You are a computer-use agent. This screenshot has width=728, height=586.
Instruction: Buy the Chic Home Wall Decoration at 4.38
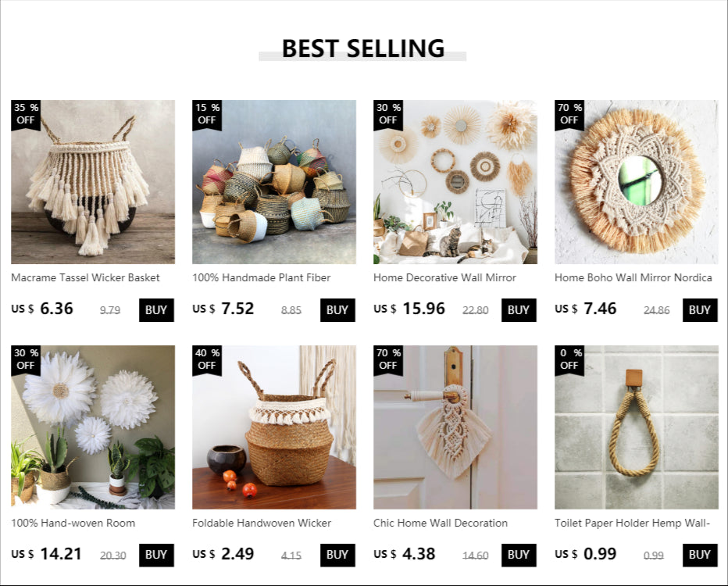[519, 555]
